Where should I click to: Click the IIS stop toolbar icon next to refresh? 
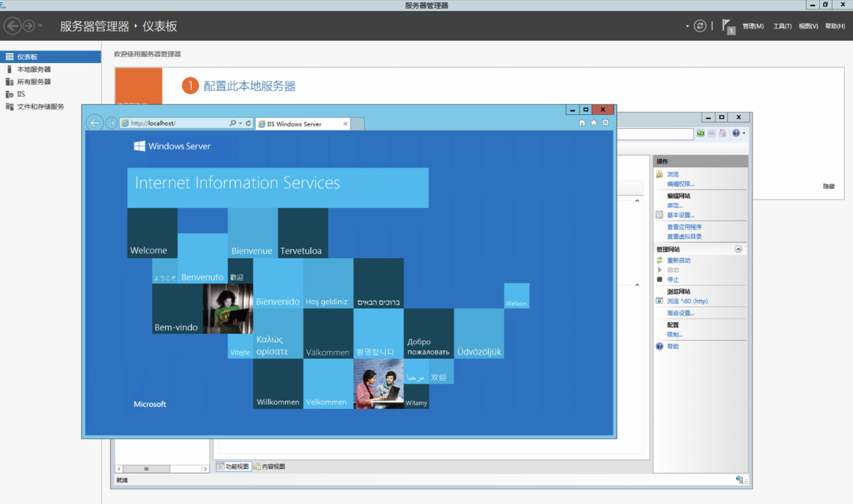(x=711, y=133)
